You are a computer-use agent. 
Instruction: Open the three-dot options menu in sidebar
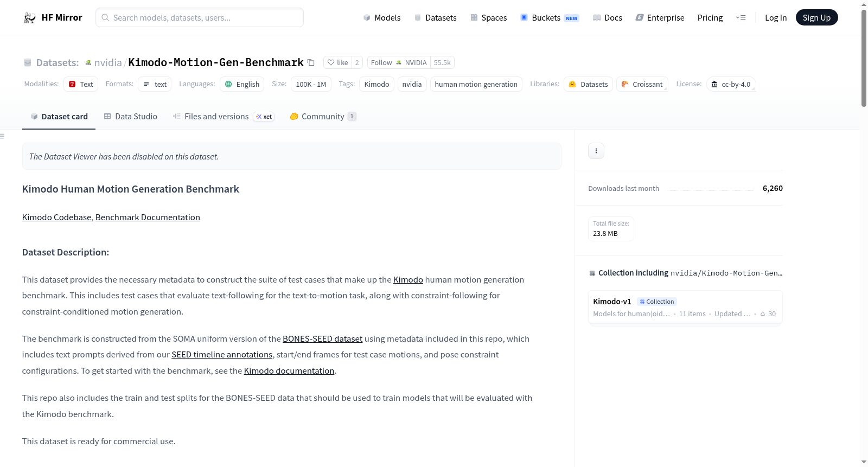pos(596,151)
